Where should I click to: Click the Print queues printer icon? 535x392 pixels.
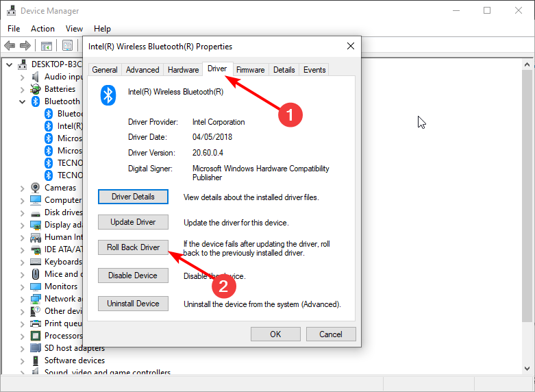(x=36, y=323)
